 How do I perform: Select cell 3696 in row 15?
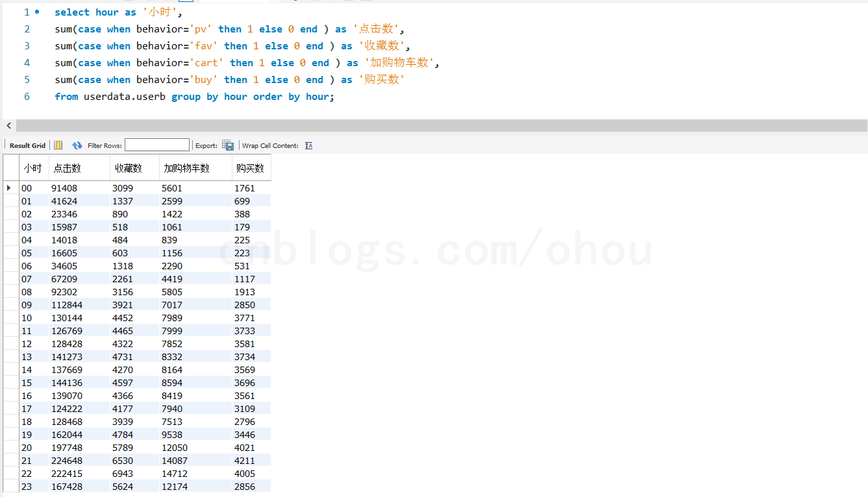251,383
